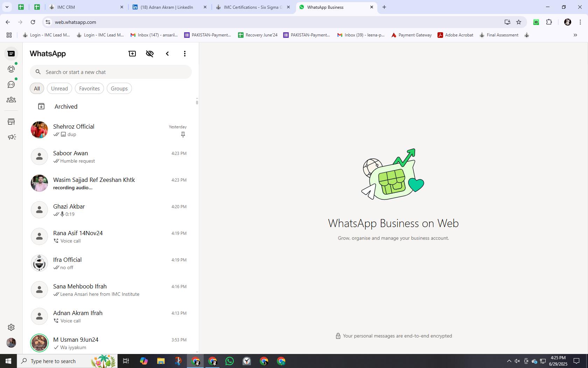Click the search or start new chat field
588x368 pixels.
111,72
